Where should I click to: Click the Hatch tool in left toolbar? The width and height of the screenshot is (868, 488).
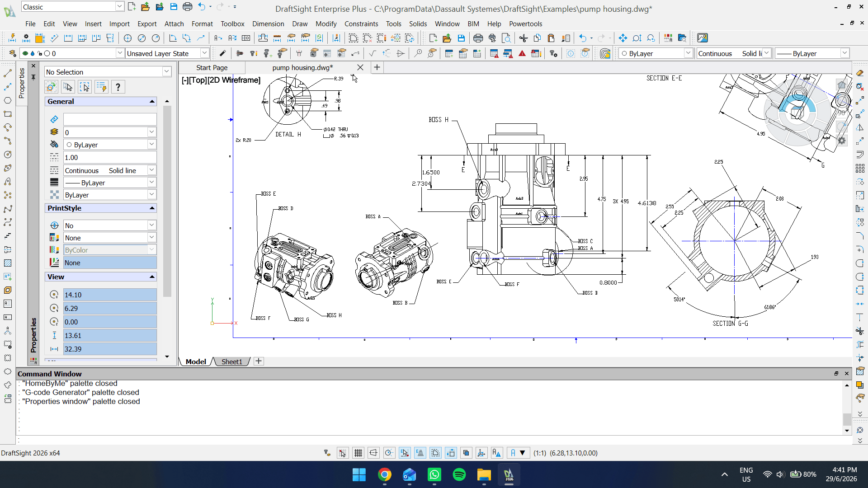point(8,263)
